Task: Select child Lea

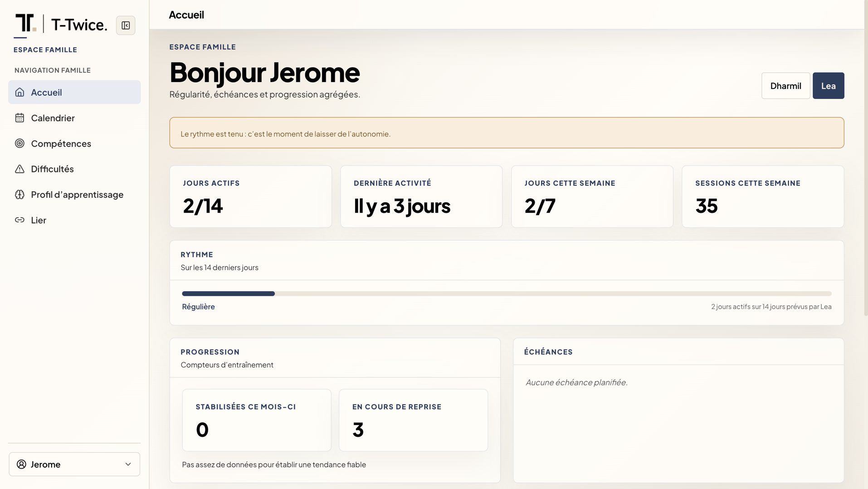Action: pos(828,86)
